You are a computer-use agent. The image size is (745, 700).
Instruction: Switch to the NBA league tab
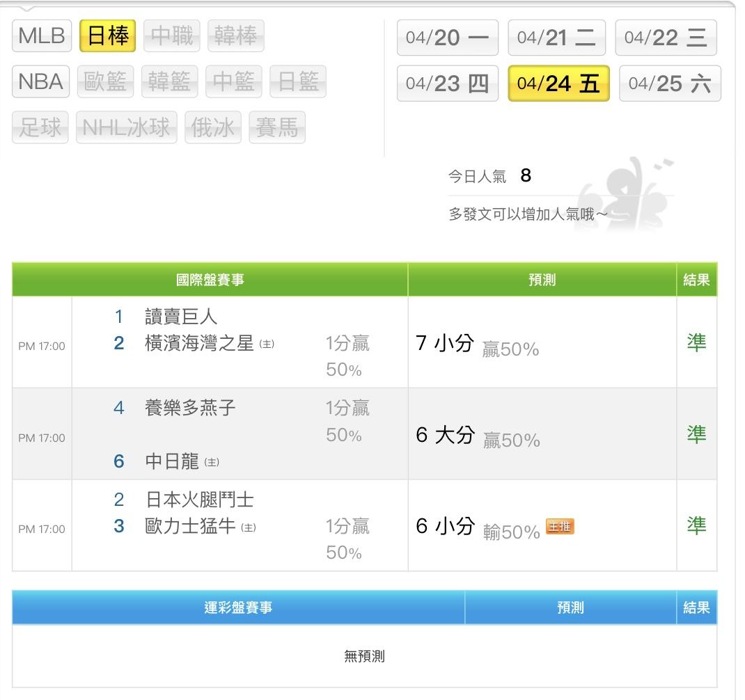point(40,82)
